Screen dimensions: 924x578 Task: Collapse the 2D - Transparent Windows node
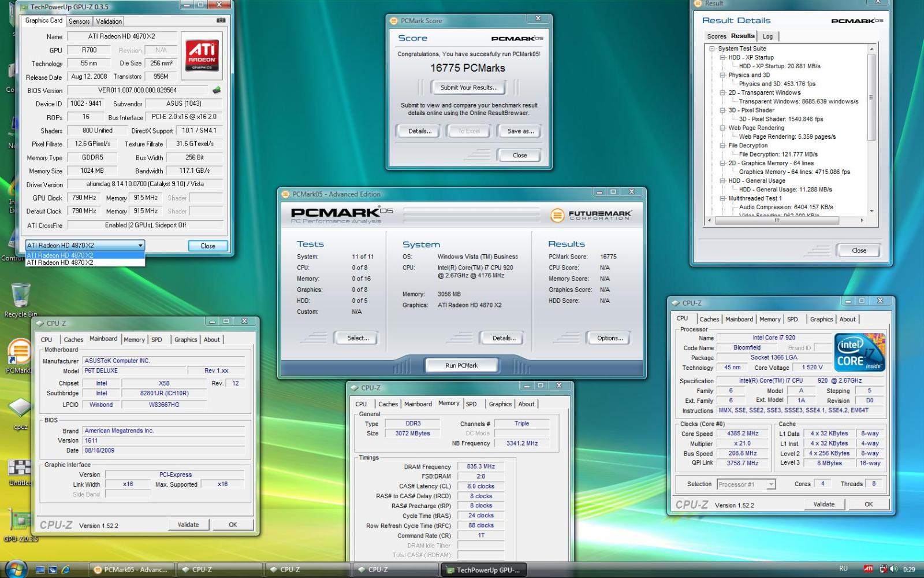pyautogui.click(x=722, y=92)
